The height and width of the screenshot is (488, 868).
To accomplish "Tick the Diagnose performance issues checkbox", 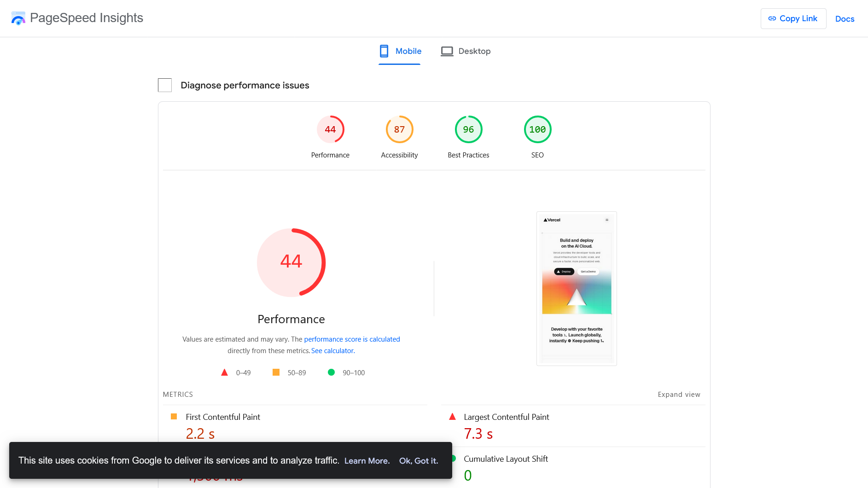I will pos(165,85).
